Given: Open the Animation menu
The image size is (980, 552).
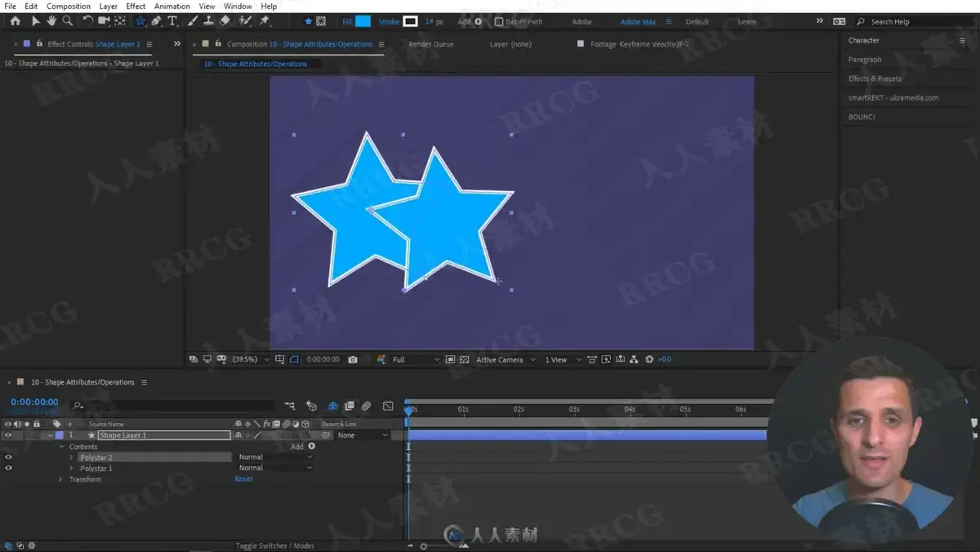Looking at the screenshot, I should pyautogui.click(x=171, y=6).
